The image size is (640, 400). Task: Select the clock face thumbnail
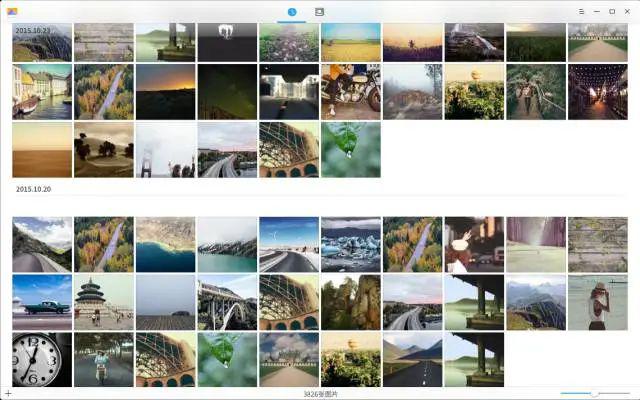pyautogui.click(x=42, y=360)
